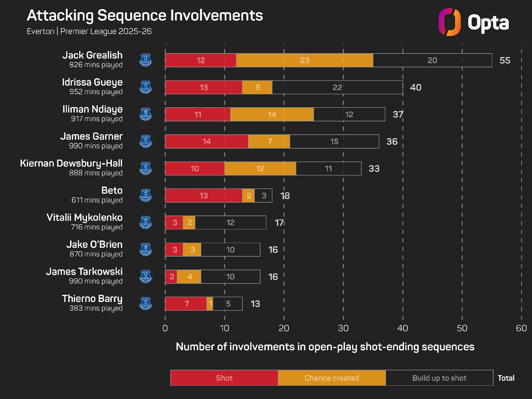532x399 pixels.
Task: Click Everton crest beside Jake O'Brien
Action: 145,250
